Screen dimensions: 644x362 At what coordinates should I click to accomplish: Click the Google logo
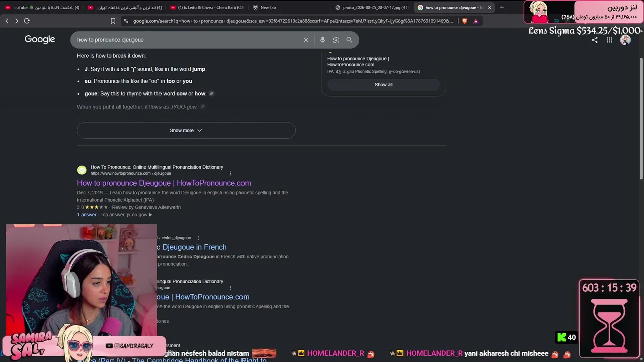click(40, 40)
